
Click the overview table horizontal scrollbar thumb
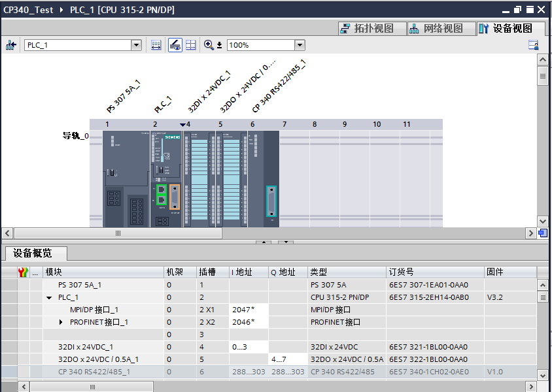coord(92,387)
